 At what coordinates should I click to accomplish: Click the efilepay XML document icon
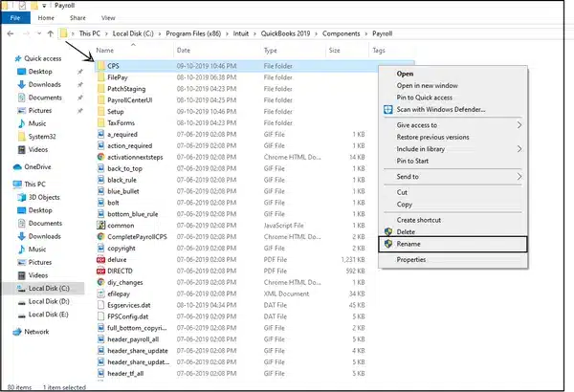click(101, 294)
